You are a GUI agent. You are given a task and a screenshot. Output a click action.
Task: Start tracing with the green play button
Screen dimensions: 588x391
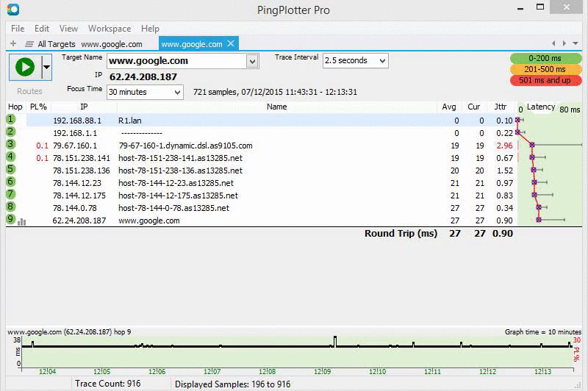point(25,67)
